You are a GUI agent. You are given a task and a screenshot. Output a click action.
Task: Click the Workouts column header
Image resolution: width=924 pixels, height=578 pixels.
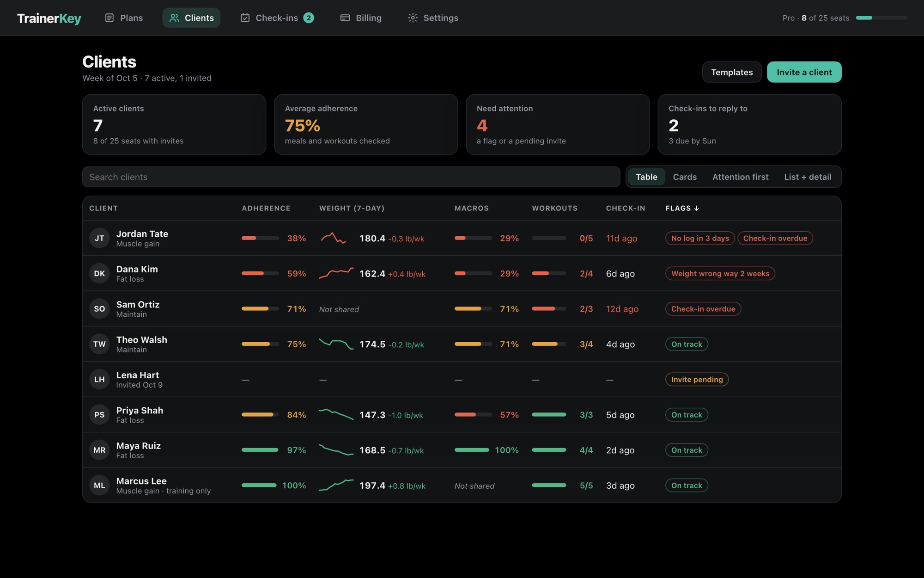tap(554, 209)
